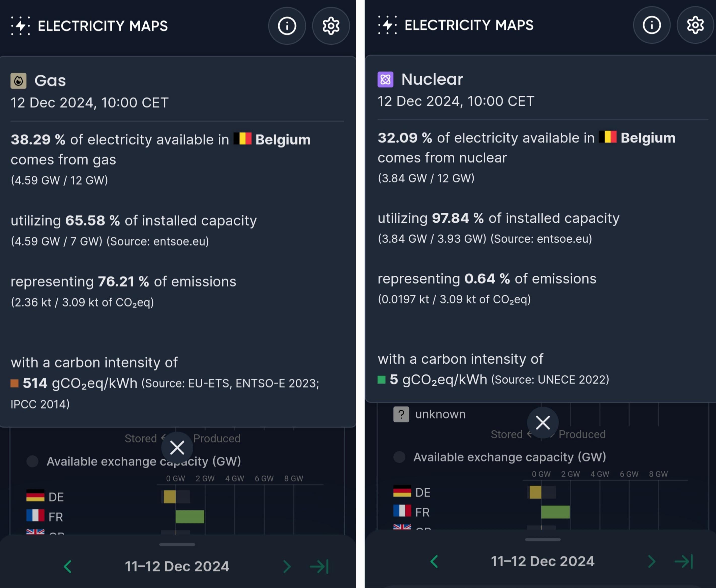
Task: Select the green FR exchange bar in left chart
Action: [x=189, y=516]
